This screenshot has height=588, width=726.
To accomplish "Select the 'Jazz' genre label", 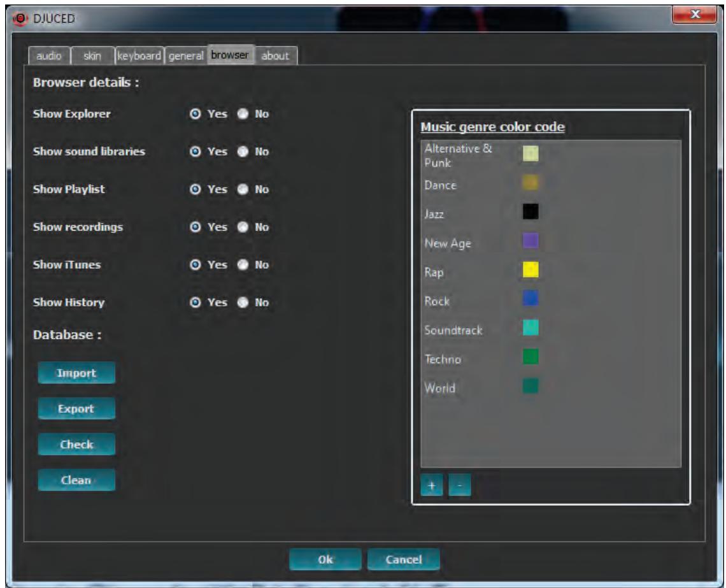I will 434,214.
